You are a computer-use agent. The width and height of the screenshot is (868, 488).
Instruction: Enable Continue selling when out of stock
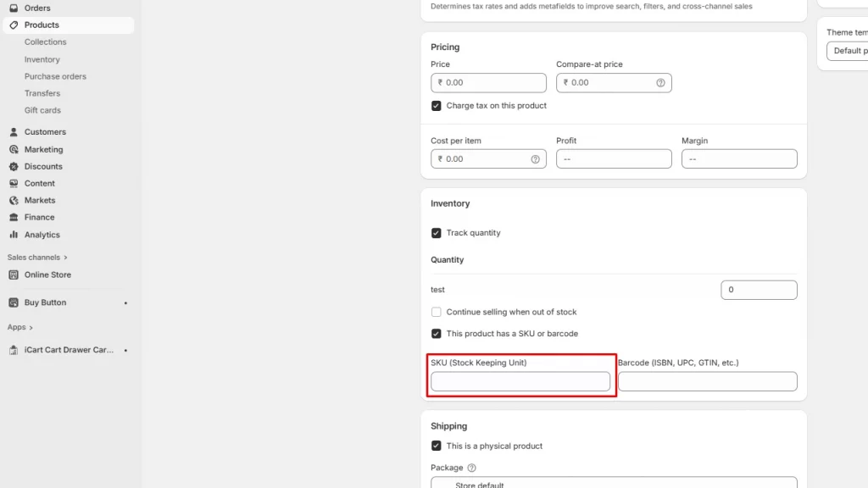[x=437, y=312]
